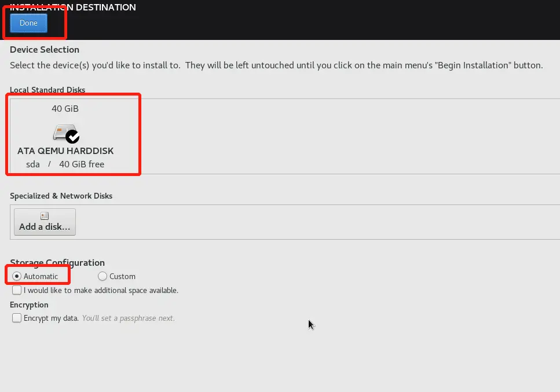Image resolution: width=560 pixels, height=392 pixels.
Task: Click the Storage Configuration heading
Action: 57,263
